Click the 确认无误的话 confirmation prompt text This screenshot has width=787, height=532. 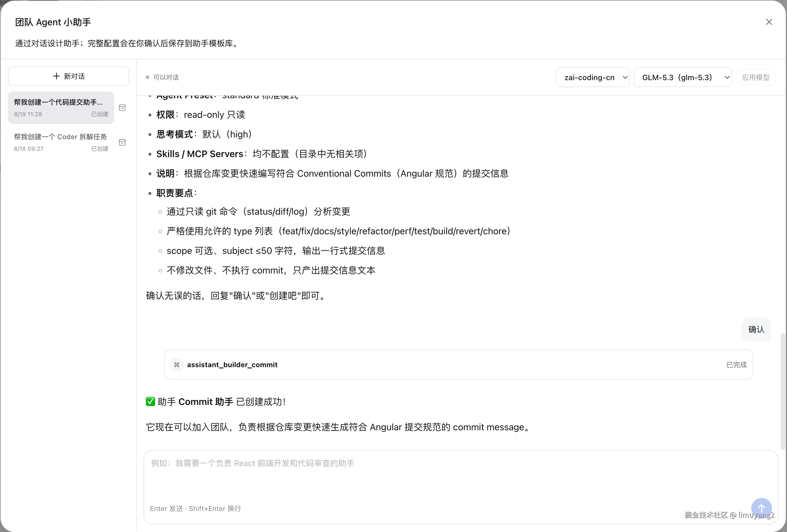point(236,296)
